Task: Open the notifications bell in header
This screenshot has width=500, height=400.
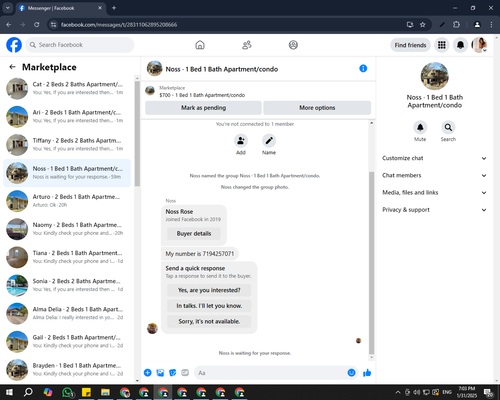Action: [460, 45]
